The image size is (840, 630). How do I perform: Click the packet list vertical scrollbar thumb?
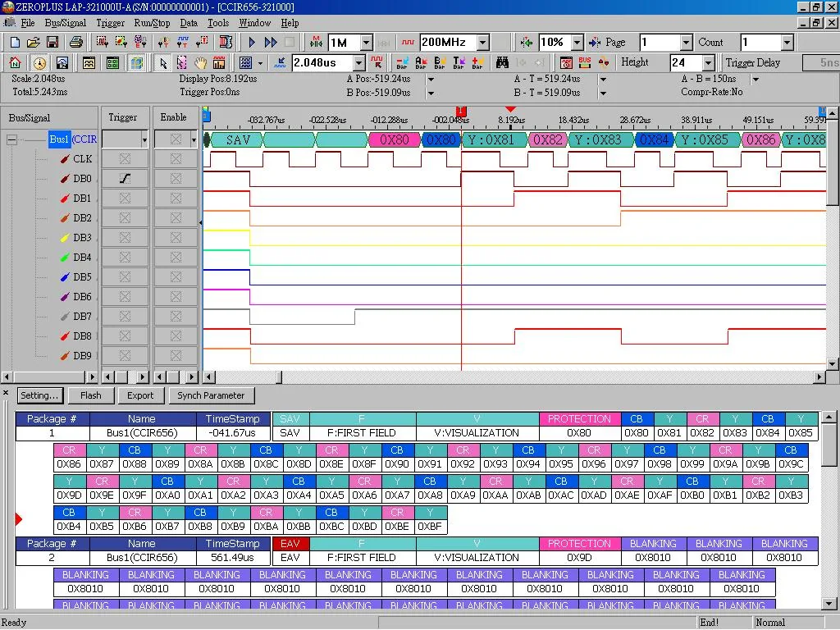click(x=829, y=445)
